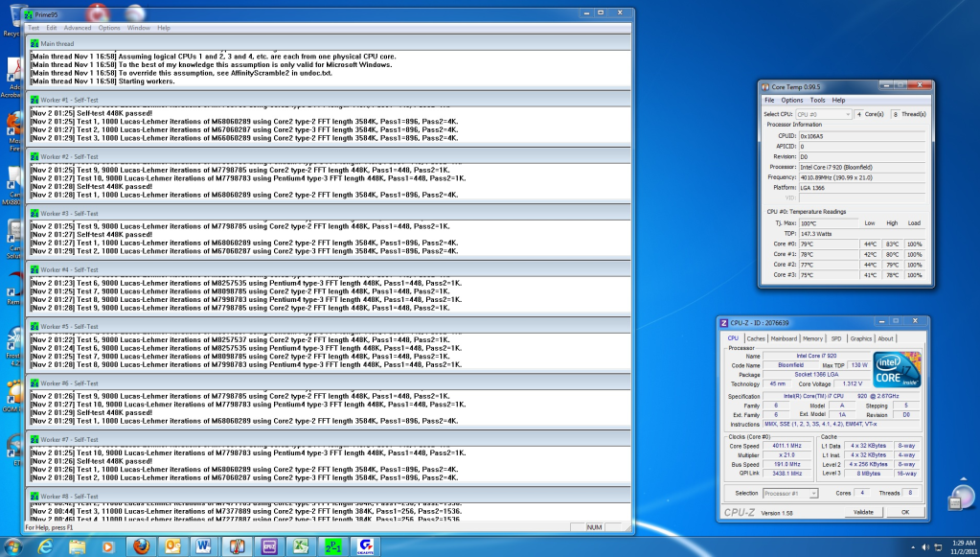This screenshot has height=557, width=980.
Task: Click the Main thread window icon
Action: pyautogui.click(x=34, y=44)
